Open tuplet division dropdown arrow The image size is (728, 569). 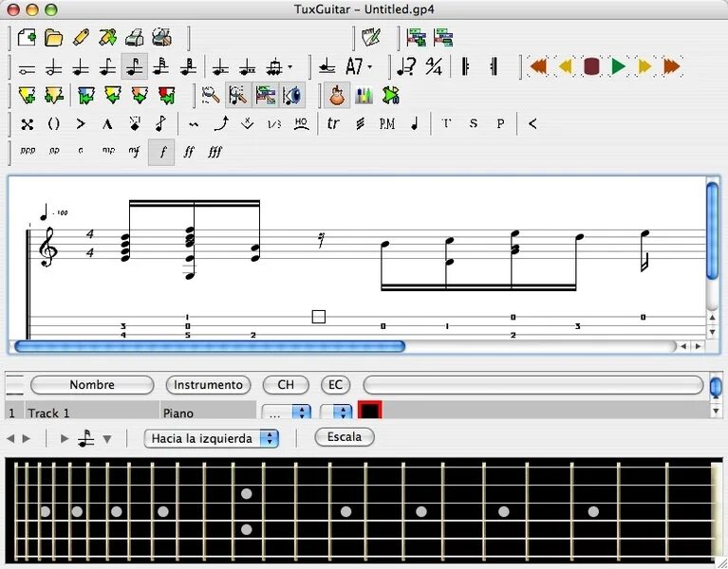click(x=290, y=67)
